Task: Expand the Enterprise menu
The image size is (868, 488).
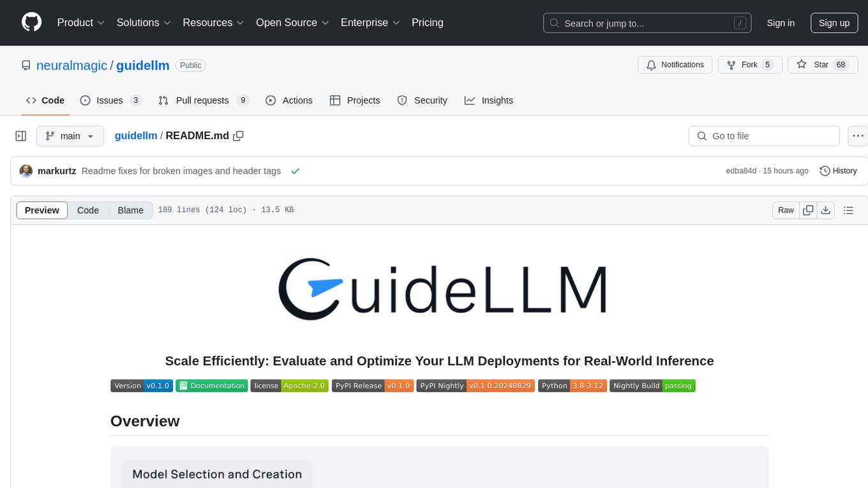Action: click(370, 22)
